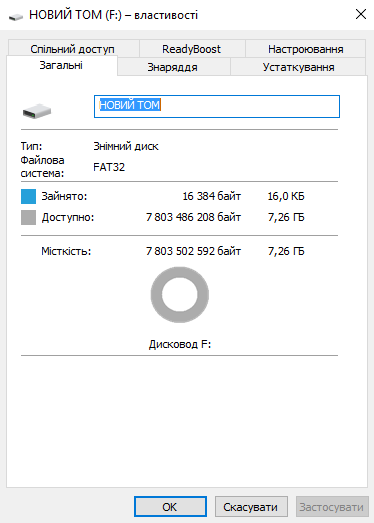Click the Знімний диск type text
Viewport: 374px width, 523px height.
(x=126, y=146)
